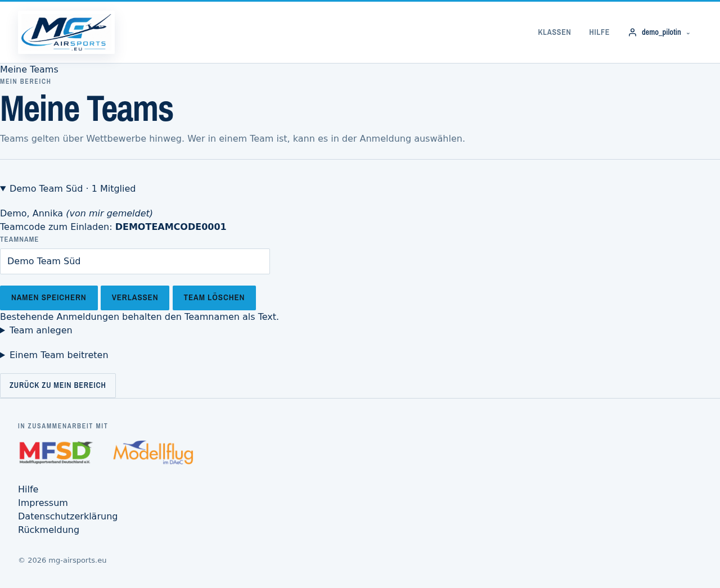Click the Team löschen button
The image size is (720, 588).
coord(214,298)
